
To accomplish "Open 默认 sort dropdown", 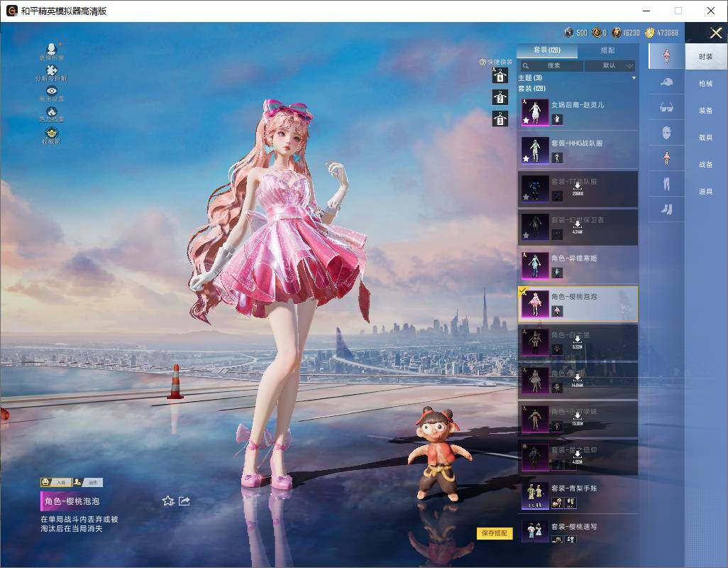I will click(610, 65).
